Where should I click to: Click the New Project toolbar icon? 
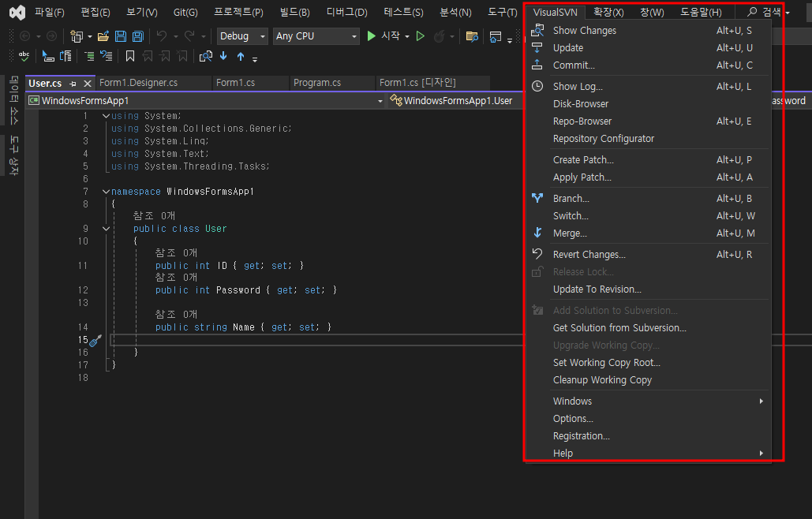click(x=77, y=36)
